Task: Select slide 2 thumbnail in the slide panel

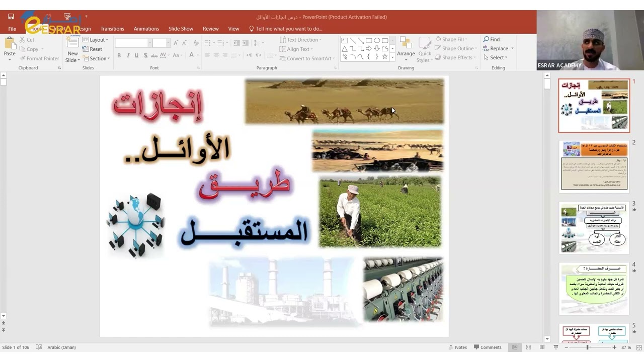Action: coord(594,166)
